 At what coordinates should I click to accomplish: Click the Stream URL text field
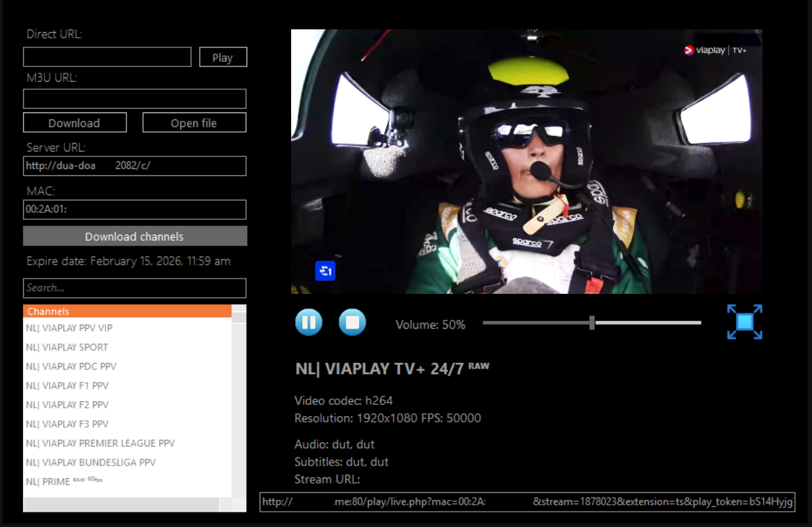click(x=526, y=502)
